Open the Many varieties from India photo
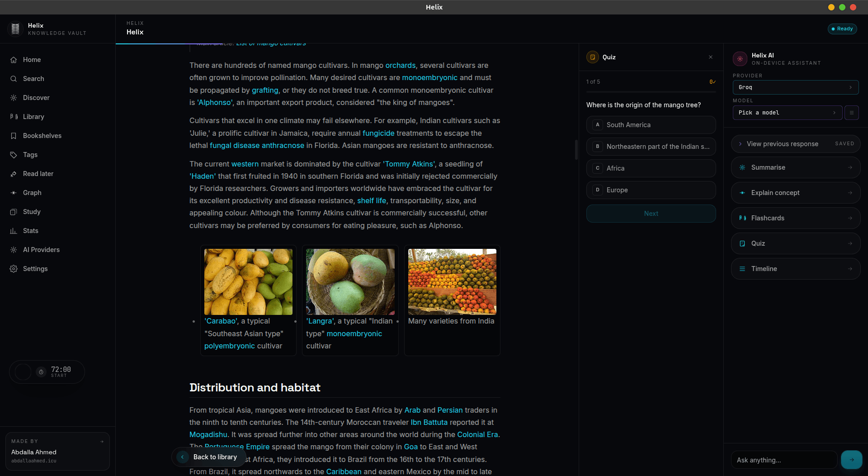868x476 pixels. pyautogui.click(x=452, y=281)
